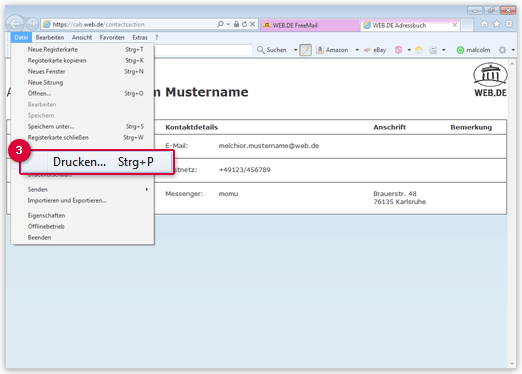Choose Neue Sitzung menu entry
Screen dimensions: 522x374
(83, 82)
